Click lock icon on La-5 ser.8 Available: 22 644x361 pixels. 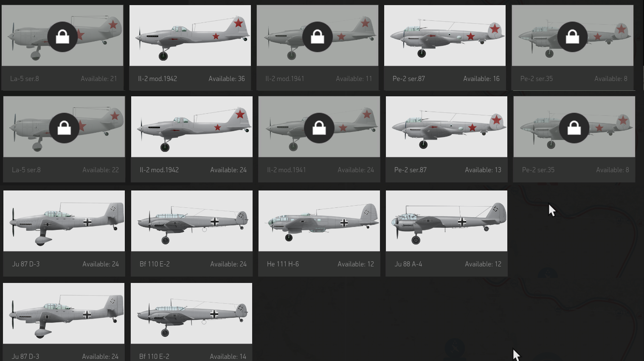click(64, 128)
